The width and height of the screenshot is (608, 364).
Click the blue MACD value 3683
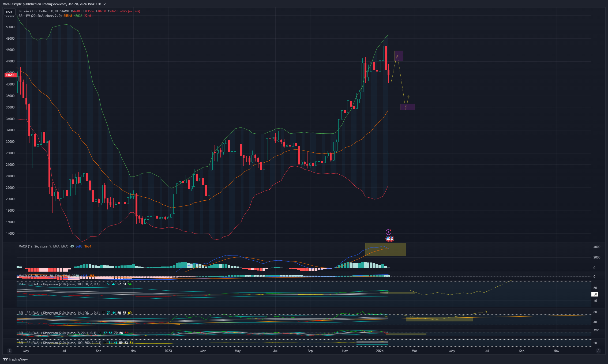[79, 246]
